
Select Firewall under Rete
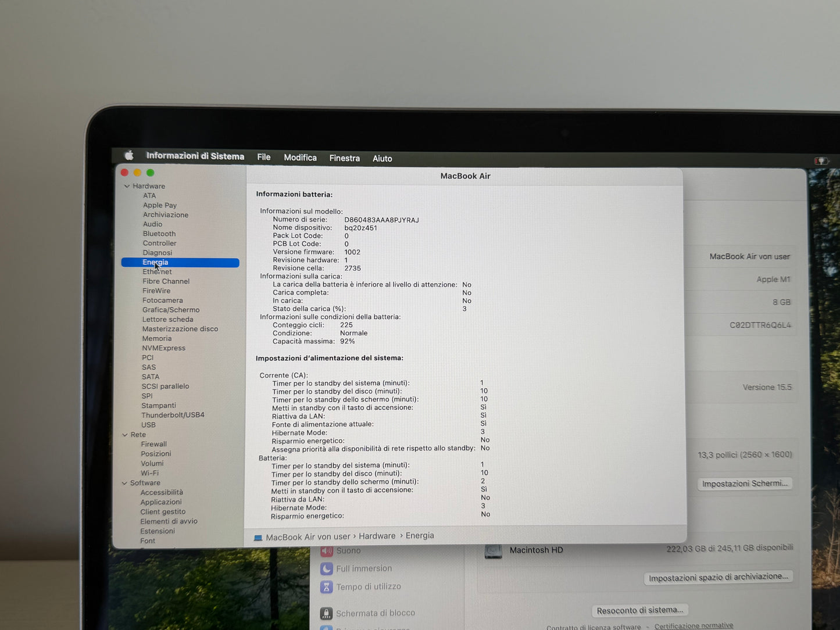[153, 444]
